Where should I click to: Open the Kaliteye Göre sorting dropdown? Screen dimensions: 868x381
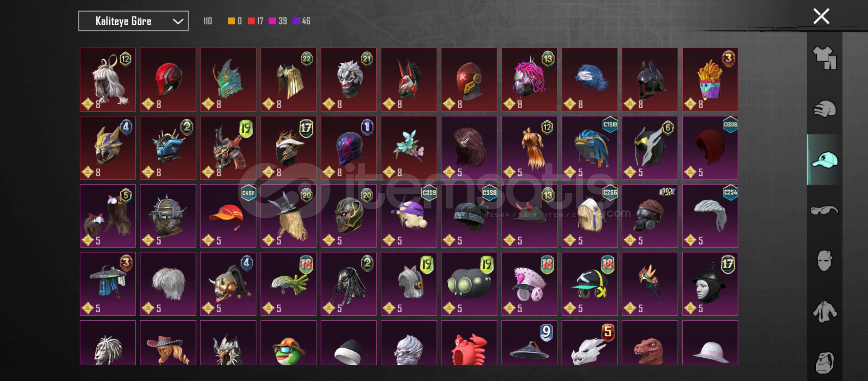pyautogui.click(x=133, y=21)
